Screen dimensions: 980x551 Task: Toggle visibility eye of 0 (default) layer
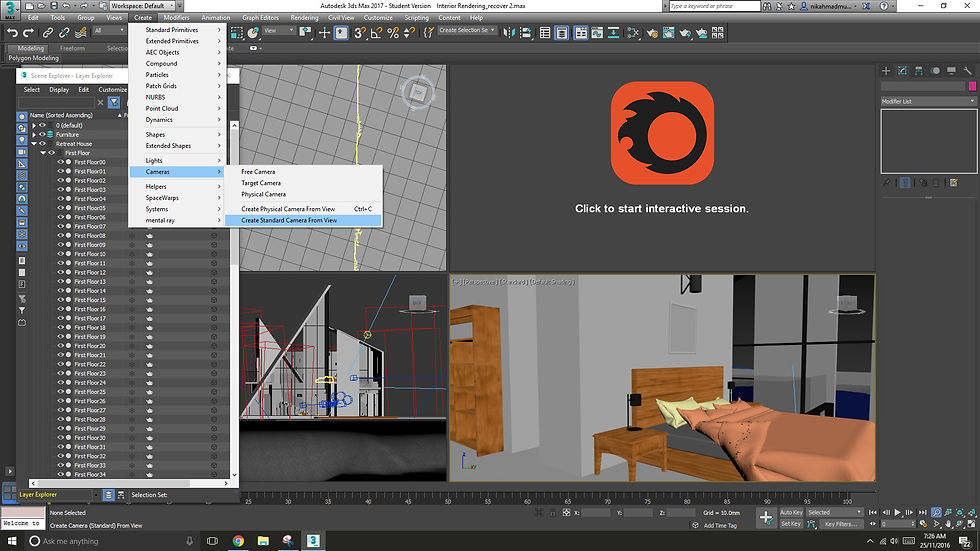(x=42, y=125)
